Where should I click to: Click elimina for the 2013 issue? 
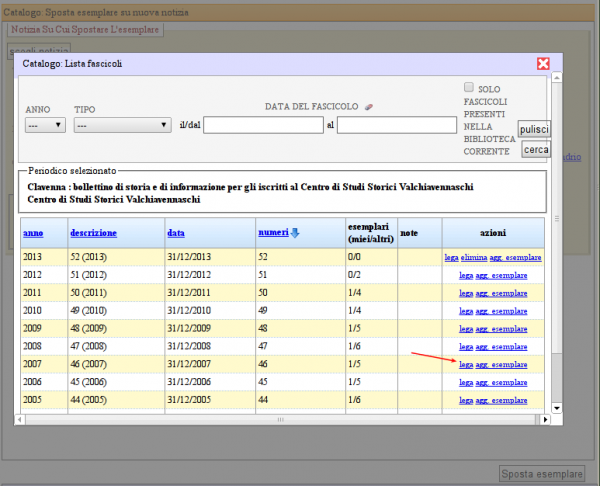tap(475, 258)
